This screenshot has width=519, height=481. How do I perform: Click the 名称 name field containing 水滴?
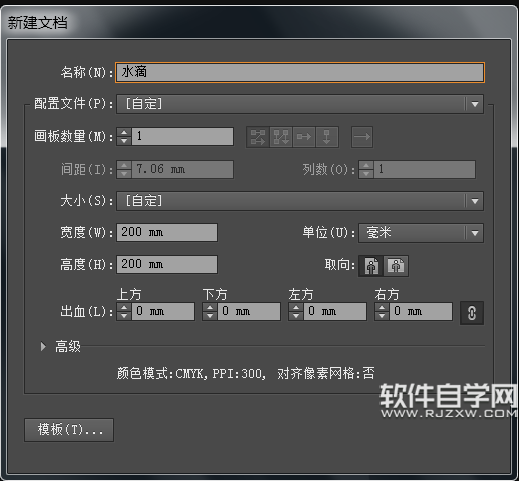[x=300, y=72]
